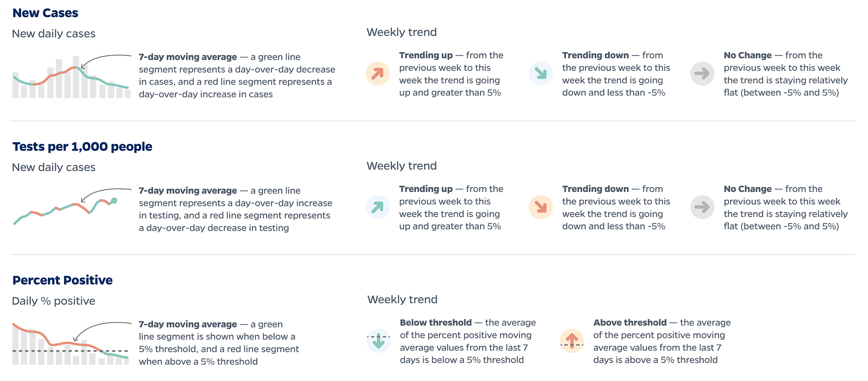Click the New daily cases bar chart thumbnail
868x381 pixels.
71,77
